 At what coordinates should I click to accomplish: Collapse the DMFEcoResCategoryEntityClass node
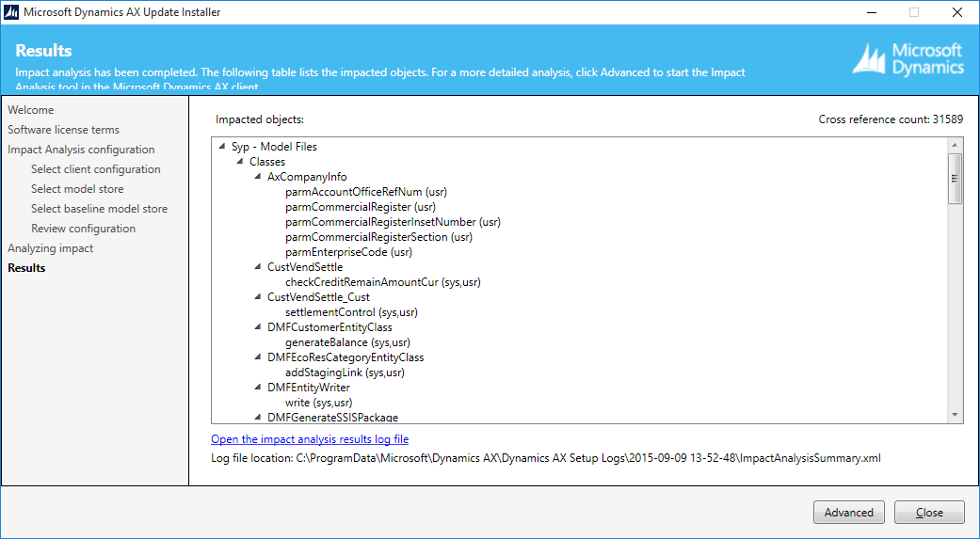tap(258, 357)
